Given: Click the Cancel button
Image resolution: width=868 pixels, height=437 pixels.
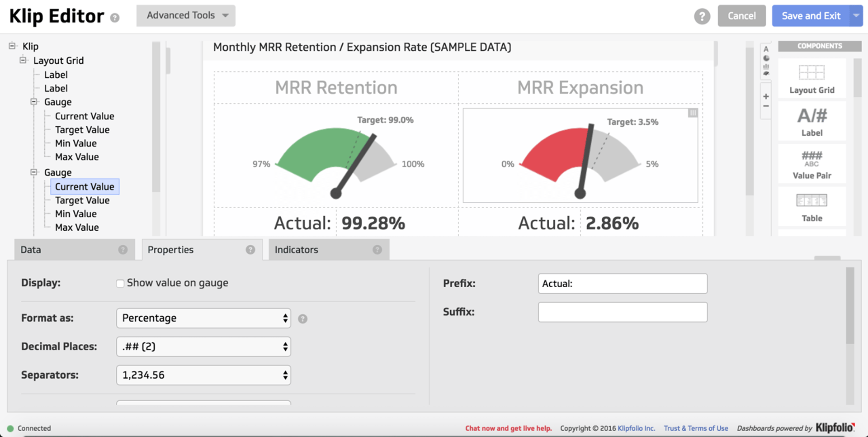Looking at the screenshot, I should pyautogui.click(x=741, y=16).
